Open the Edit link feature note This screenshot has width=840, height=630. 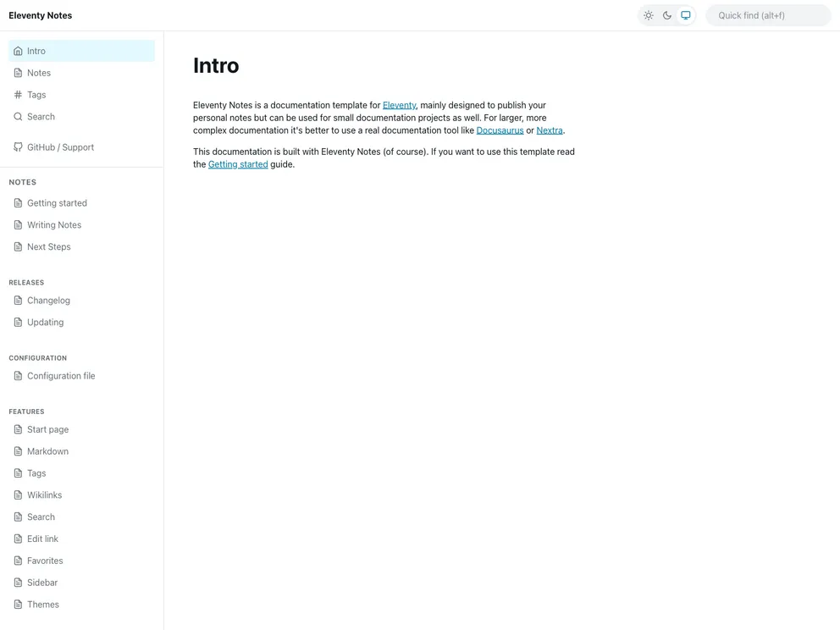click(82, 539)
